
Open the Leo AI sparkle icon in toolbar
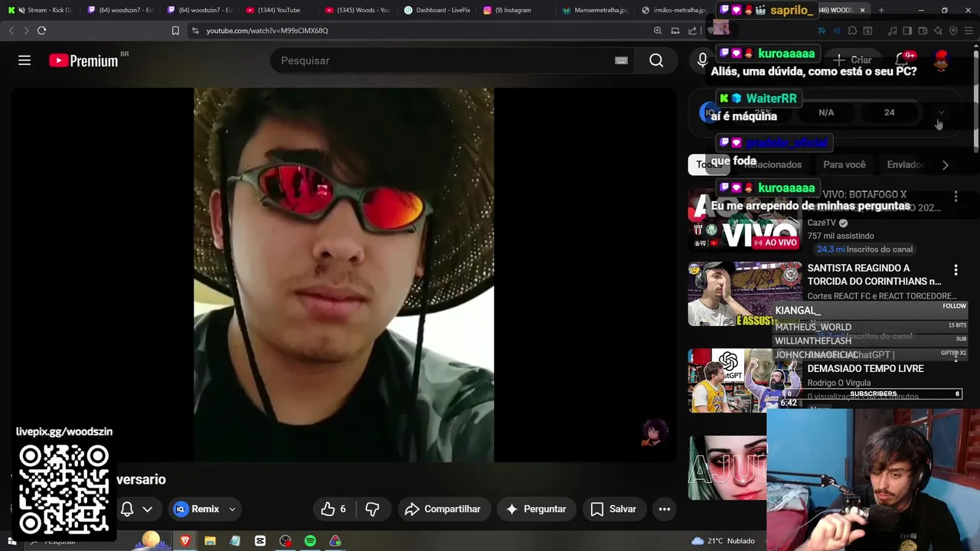[x=938, y=31]
